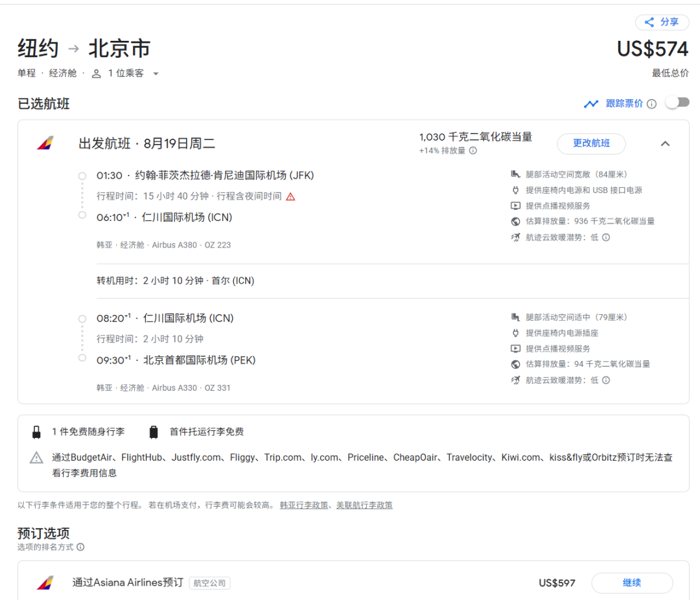Click info icon next to 选项的排名方式
700x600 pixels.
point(80,547)
